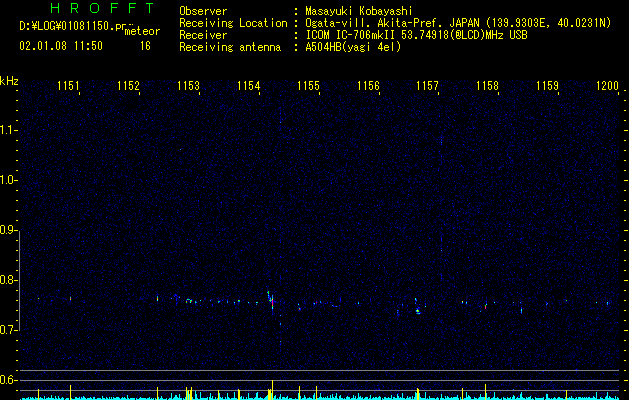Click the 1.0 frequency axis label
The width and height of the screenshot is (629, 400).
coord(7,180)
